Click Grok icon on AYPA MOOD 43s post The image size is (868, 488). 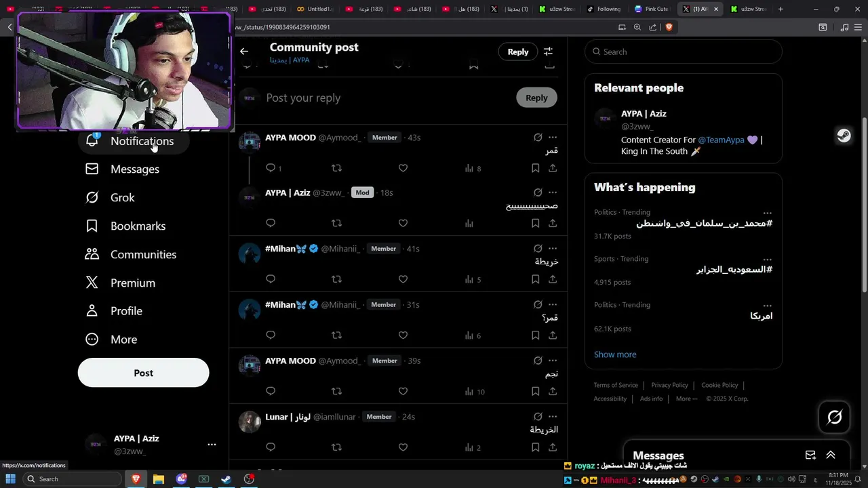coord(538,138)
